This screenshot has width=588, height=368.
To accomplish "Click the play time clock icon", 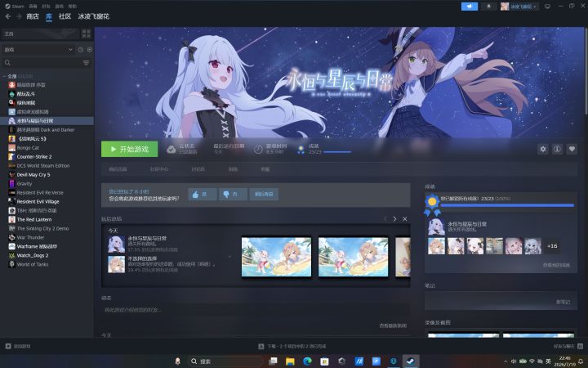I will (258, 150).
